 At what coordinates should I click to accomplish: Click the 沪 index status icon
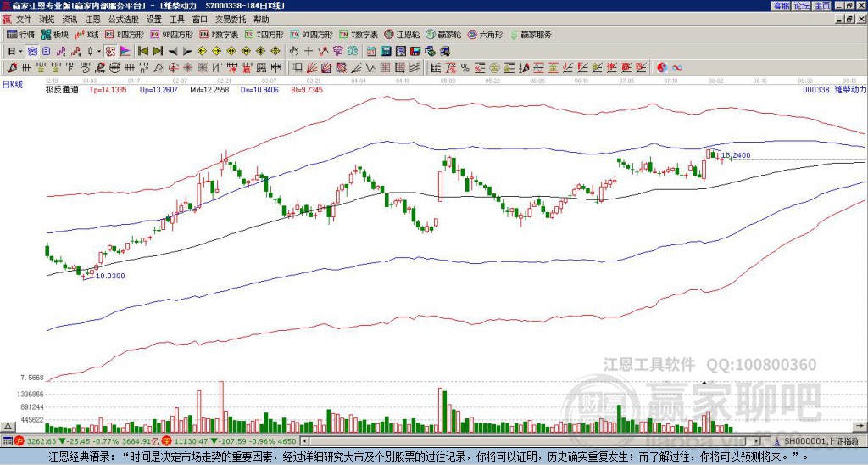pos(19,441)
